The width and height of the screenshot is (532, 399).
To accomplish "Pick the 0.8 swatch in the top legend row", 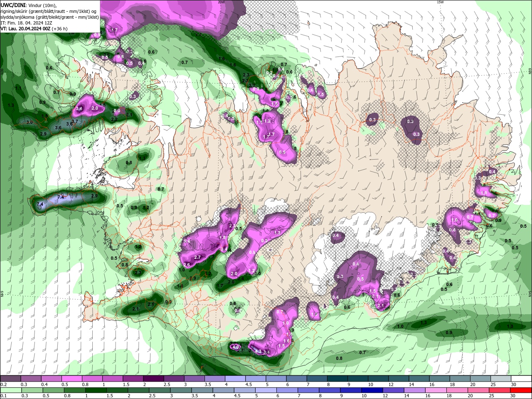I will point(92,379).
